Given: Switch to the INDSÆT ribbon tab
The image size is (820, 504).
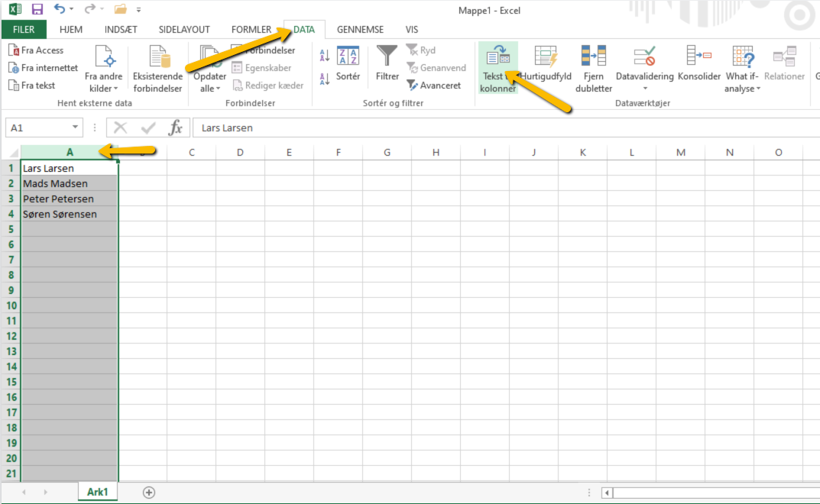Looking at the screenshot, I should (120, 30).
